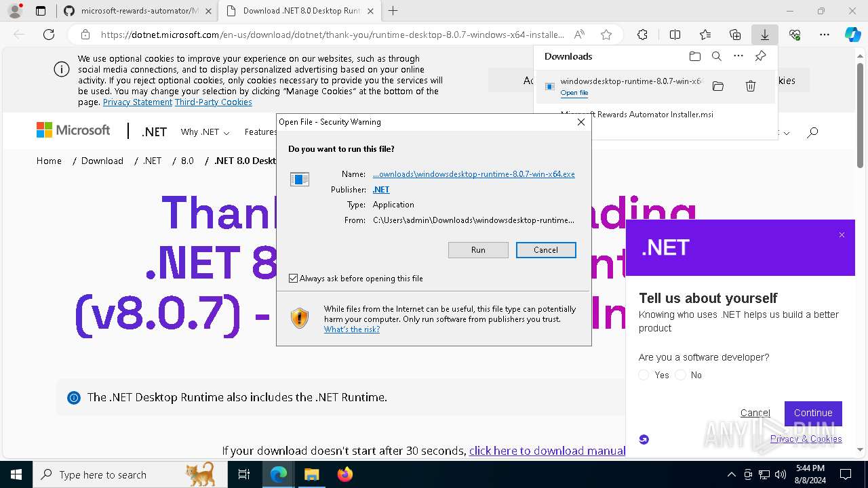Click the Edge profile avatar icon

(x=15, y=11)
